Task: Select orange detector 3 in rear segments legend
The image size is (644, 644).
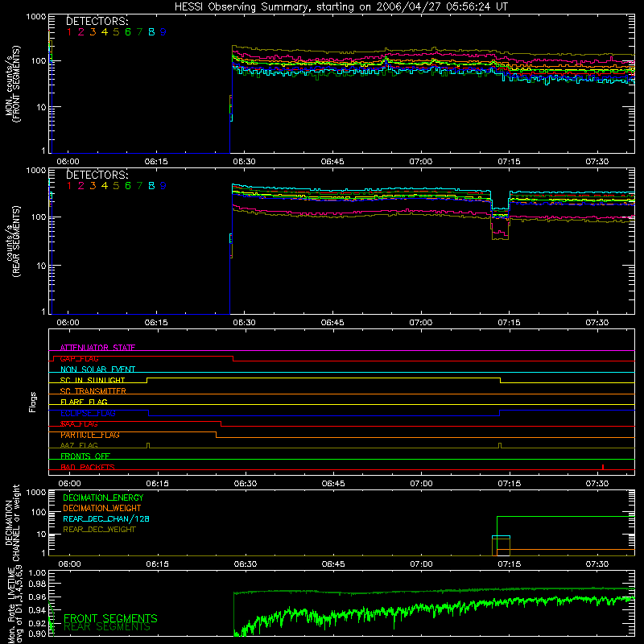Action: [93, 186]
